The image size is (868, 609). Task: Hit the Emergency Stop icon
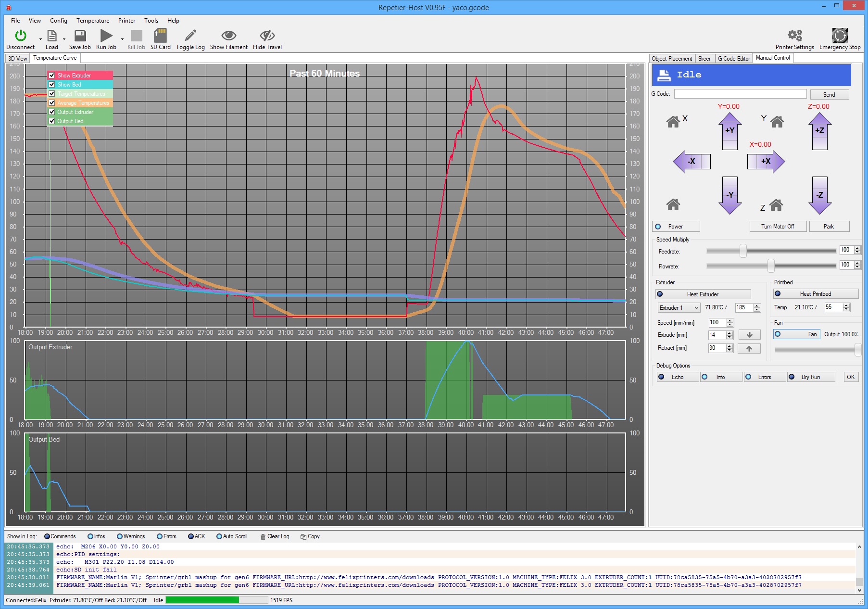point(840,35)
